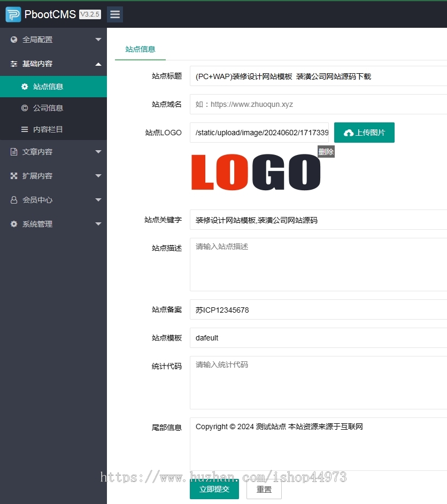Focus the 站点LOGO path field
Screen dimensions: 447x504
[259, 133]
